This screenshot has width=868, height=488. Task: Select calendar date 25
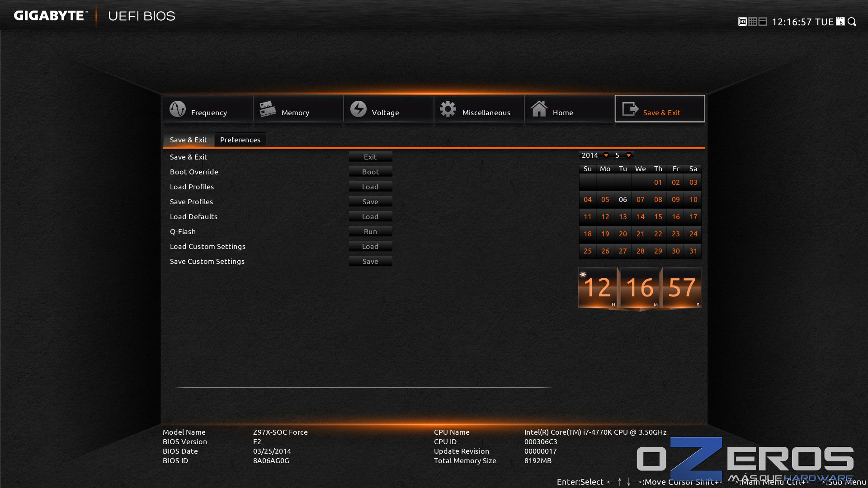point(588,251)
